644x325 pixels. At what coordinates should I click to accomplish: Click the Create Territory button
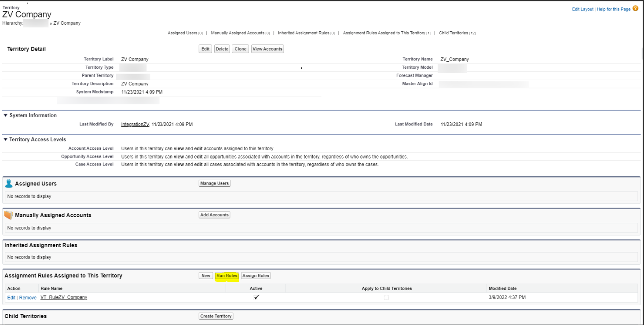(216, 316)
